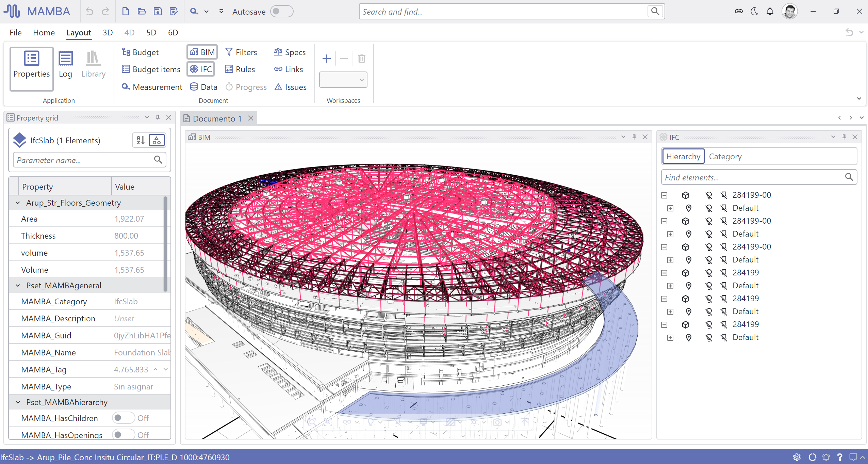Switch to dark mode moon icon

754,11
